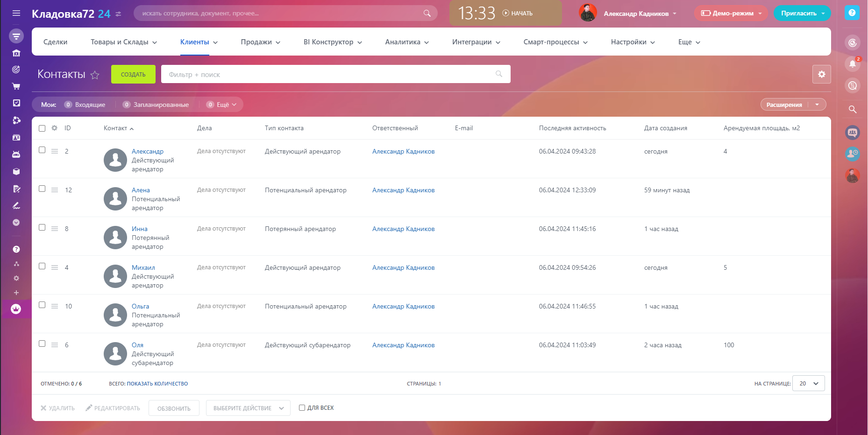Open the Аналитика menu
The width and height of the screenshot is (868, 435).
point(406,42)
